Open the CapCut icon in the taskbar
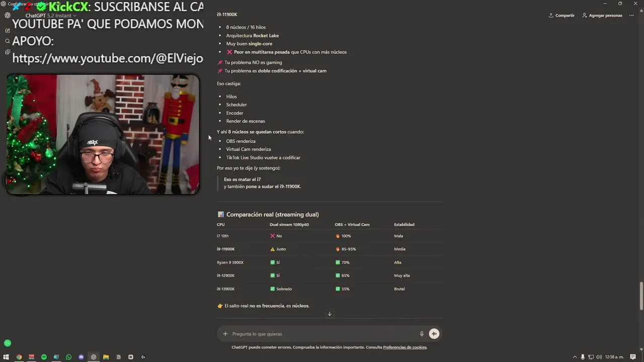This screenshot has height=362, width=644. click(x=131, y=357)
